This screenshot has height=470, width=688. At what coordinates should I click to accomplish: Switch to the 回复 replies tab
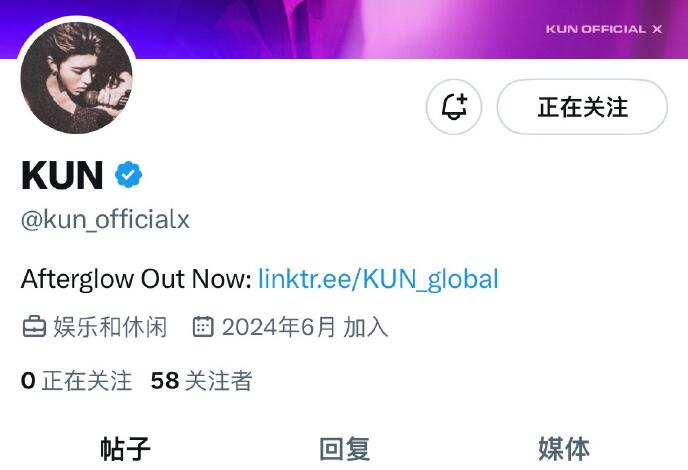[x=344, y=448]
